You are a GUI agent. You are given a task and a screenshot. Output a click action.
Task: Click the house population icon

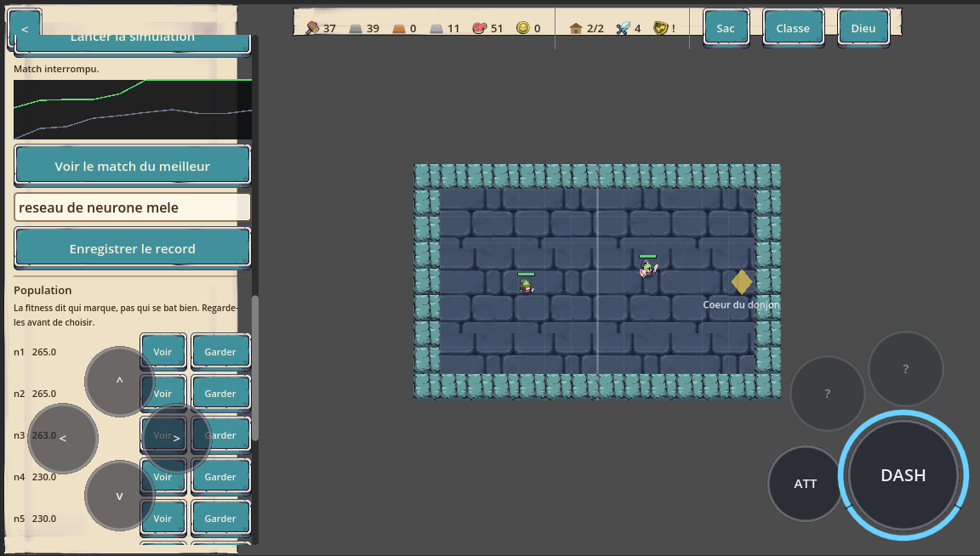tap(576, 28)
